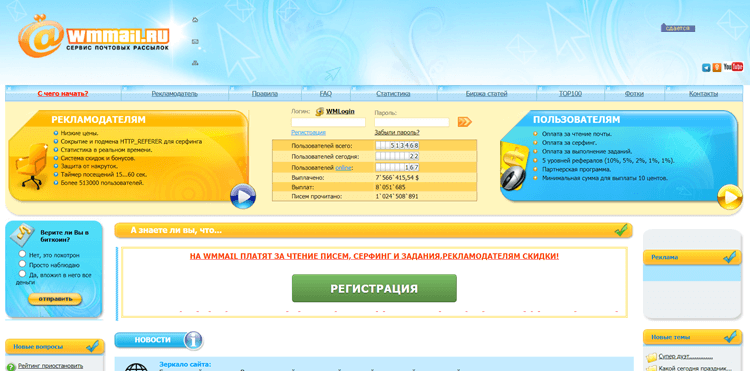Viewport: 750px width, 371px height.
Task: Click the red НА WMMAIL ПЛАТЯТ headline link
Action: (374, 256)
